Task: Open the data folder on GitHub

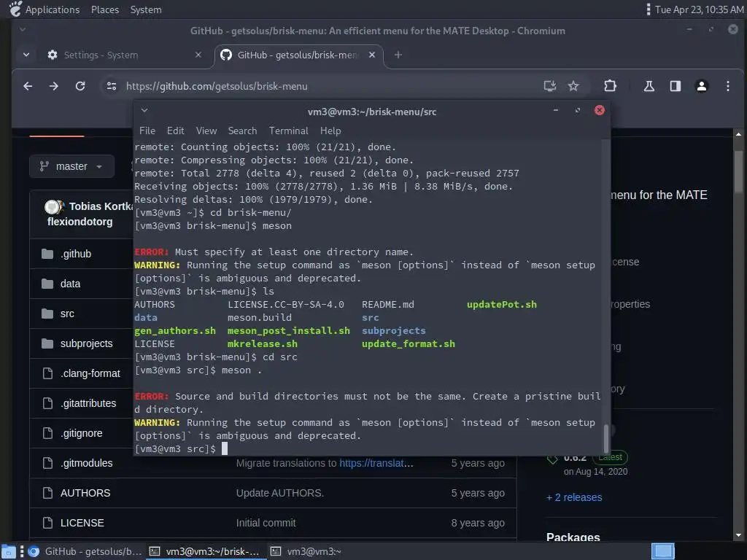Action: (x=70, y=284)
